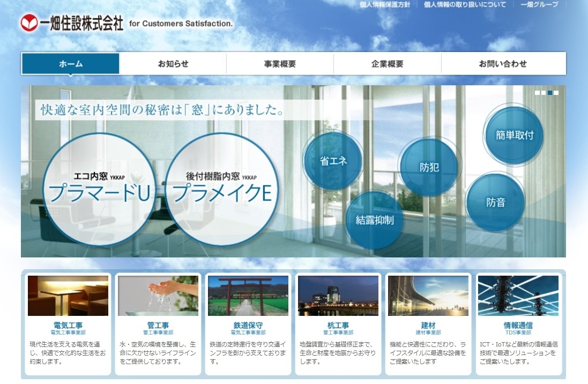Click the プラメイクE circle
Viewport: 588px width, 384px height.
click(221, 189)
